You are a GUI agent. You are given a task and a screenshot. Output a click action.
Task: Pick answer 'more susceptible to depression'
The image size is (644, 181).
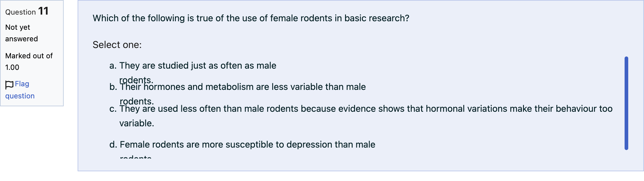pyautogui.click(x=247, y=145)
